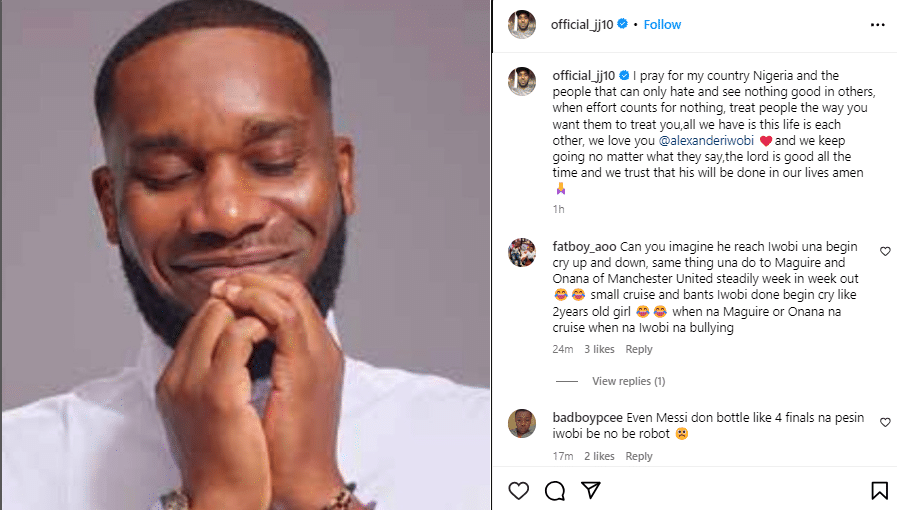The width and height of the screenshot is (897, 510).
Task: Open badboypcee's profile avatar
Action: [521, 424]
